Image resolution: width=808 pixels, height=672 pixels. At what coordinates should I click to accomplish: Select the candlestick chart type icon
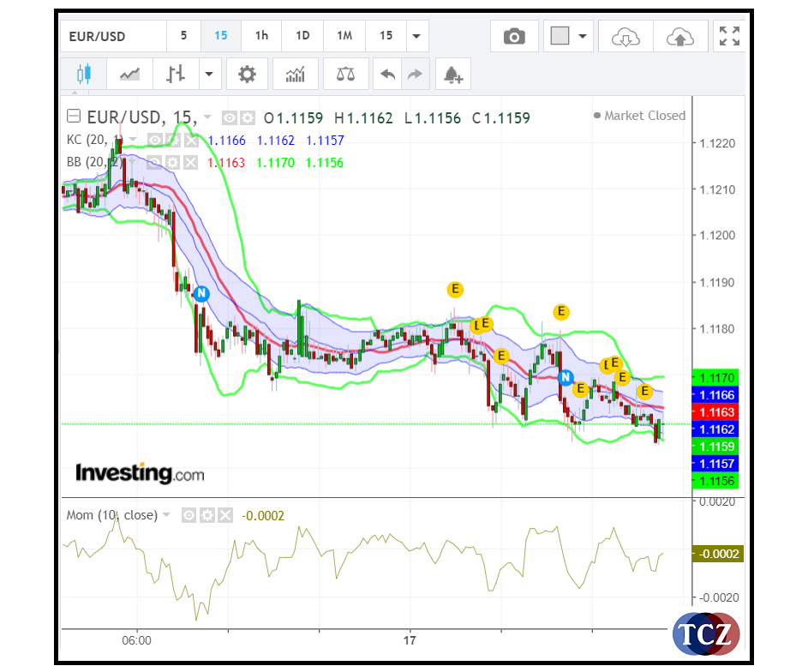[83, 74]
